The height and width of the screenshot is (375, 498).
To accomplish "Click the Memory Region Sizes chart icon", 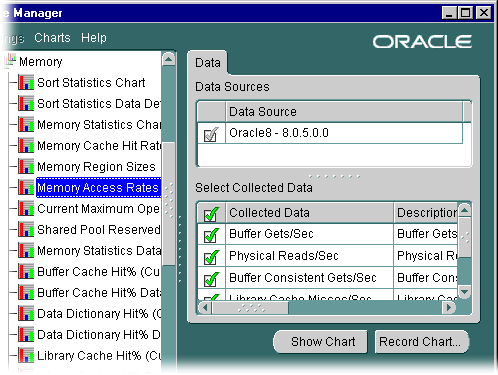I will (26, 166).
